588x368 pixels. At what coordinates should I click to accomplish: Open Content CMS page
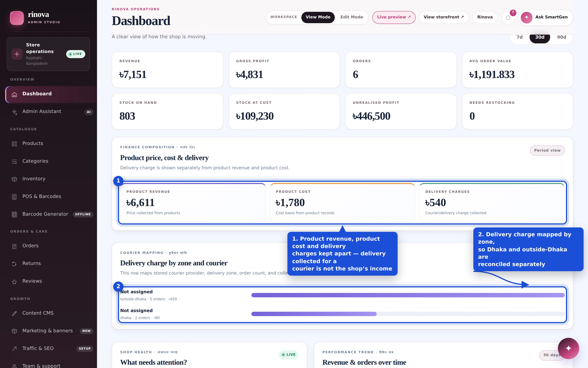pyautogui.click(x=51, y=314)
